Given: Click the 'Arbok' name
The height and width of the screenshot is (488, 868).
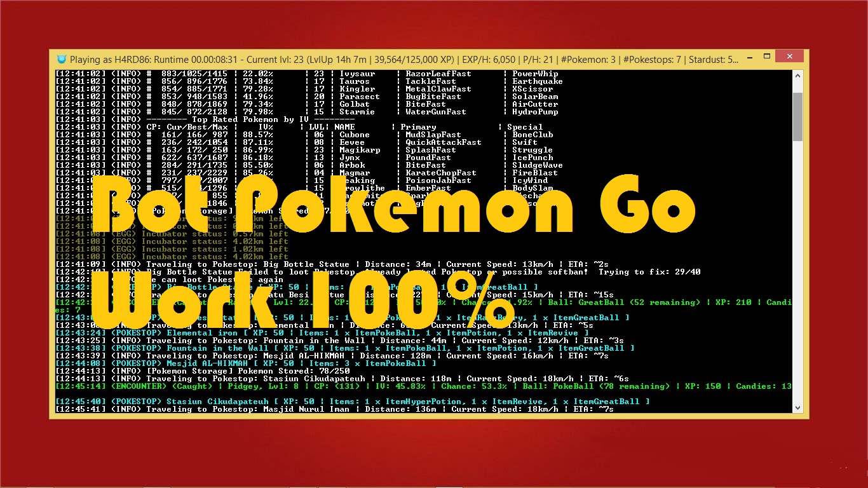Looking at the screenshot, I should [x=352, y=165].
